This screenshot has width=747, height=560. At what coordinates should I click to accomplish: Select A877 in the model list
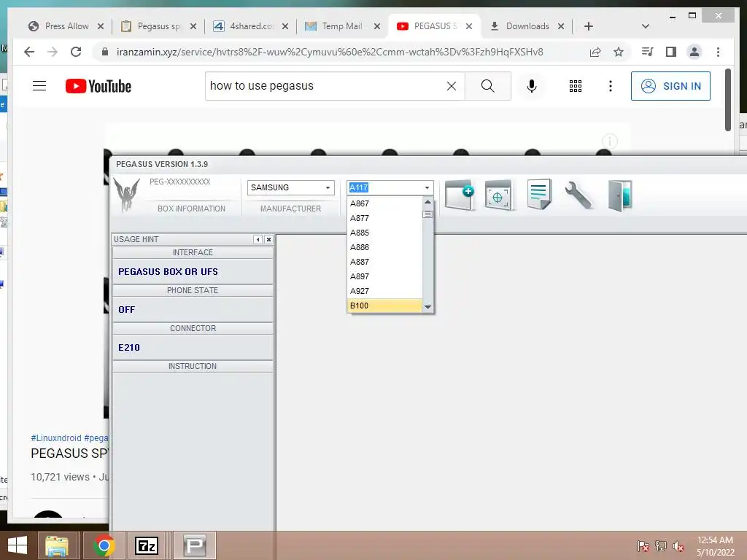[x=384, y=218]
